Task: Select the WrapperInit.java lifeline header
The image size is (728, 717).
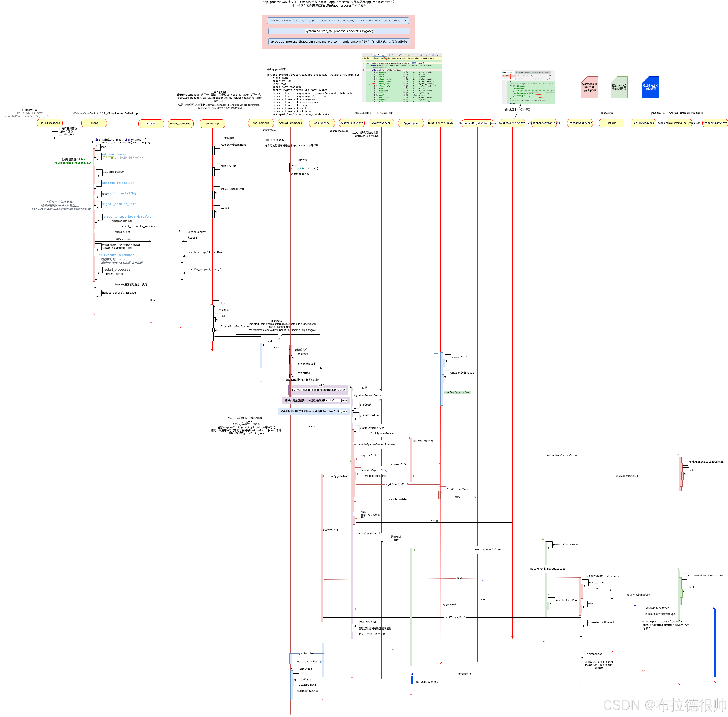Action: click(715, 123)
